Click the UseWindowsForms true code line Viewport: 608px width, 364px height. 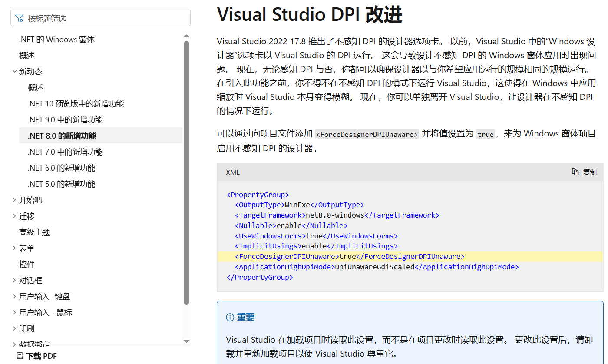pos(316,236)
